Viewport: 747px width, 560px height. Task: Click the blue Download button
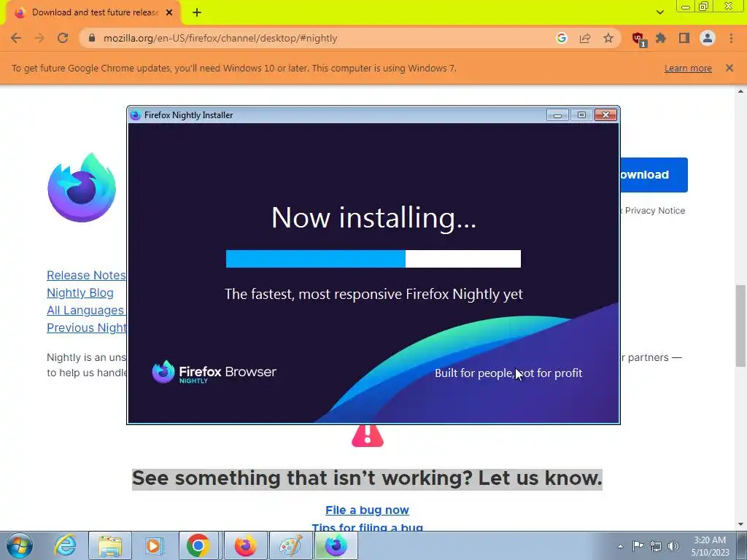(654, 175)
